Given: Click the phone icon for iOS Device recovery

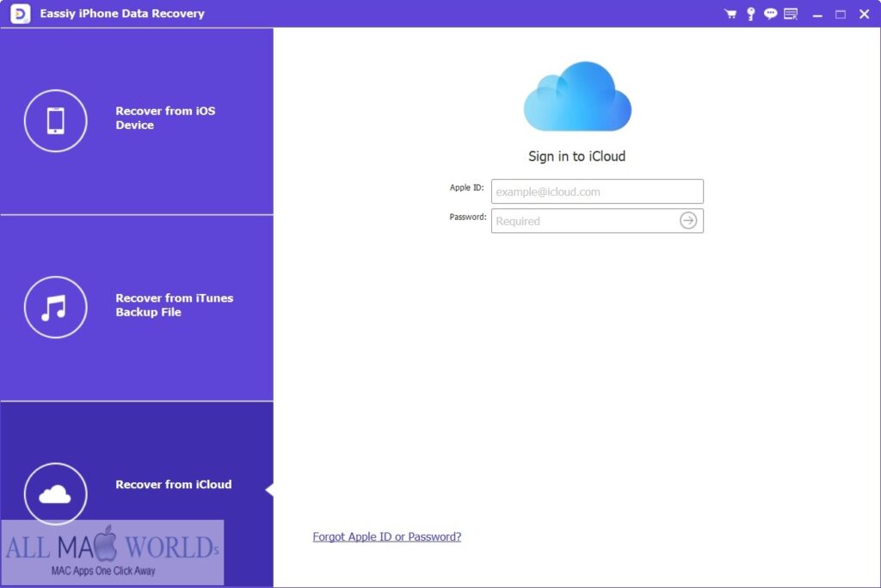Looking at the screenshot, I should point(56,120).
